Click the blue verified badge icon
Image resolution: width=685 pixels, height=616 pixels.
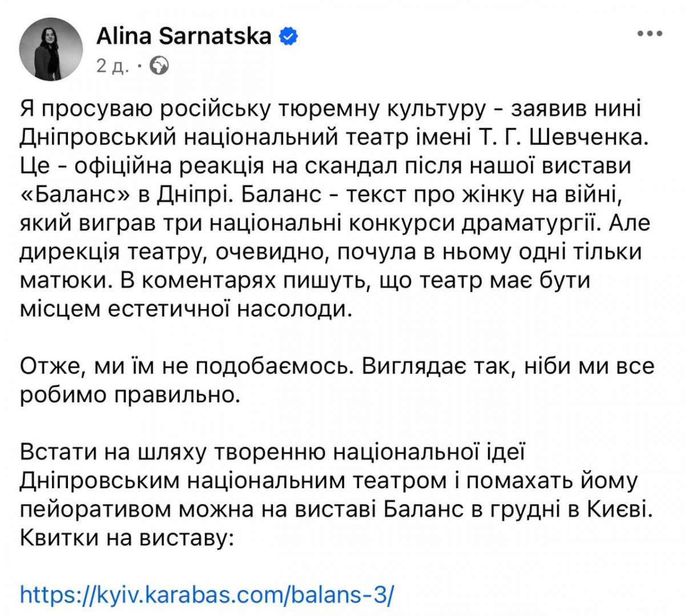[288, 37]
